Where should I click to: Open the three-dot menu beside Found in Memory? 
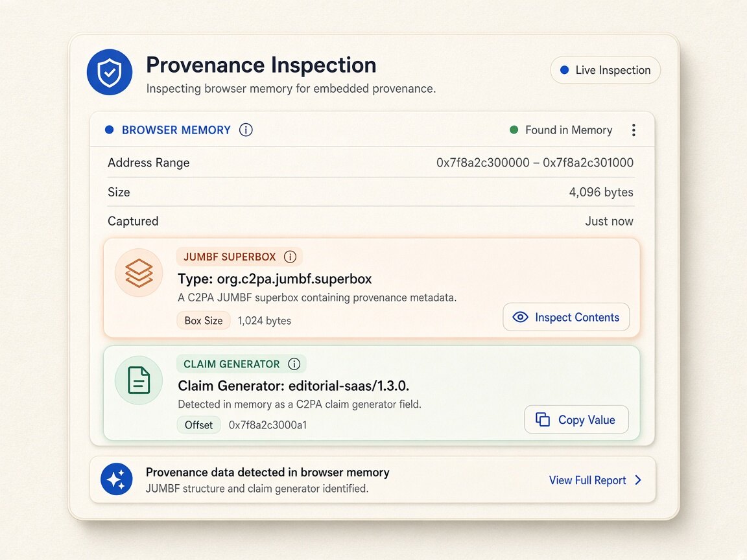[634, 130]
